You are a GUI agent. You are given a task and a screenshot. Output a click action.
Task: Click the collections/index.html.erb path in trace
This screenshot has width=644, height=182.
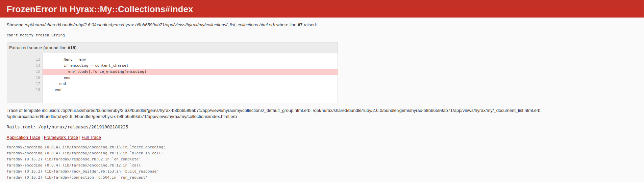tap(122, 117)
